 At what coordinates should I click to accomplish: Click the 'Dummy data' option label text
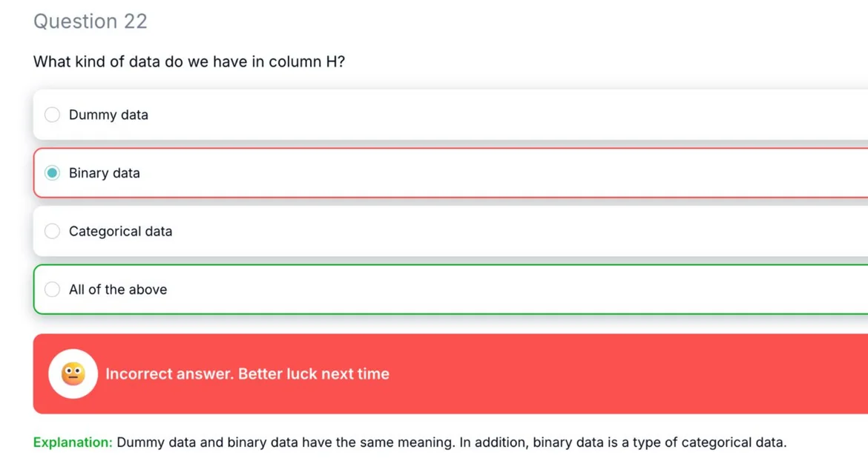108,114
